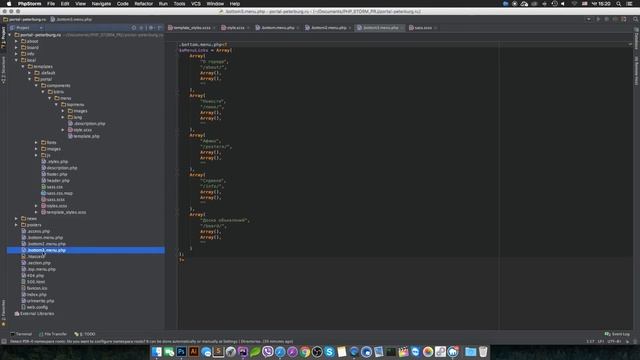This screenshot has height=360, width=640.
Task: Expand the .default folder
Action: click(29, 73)
